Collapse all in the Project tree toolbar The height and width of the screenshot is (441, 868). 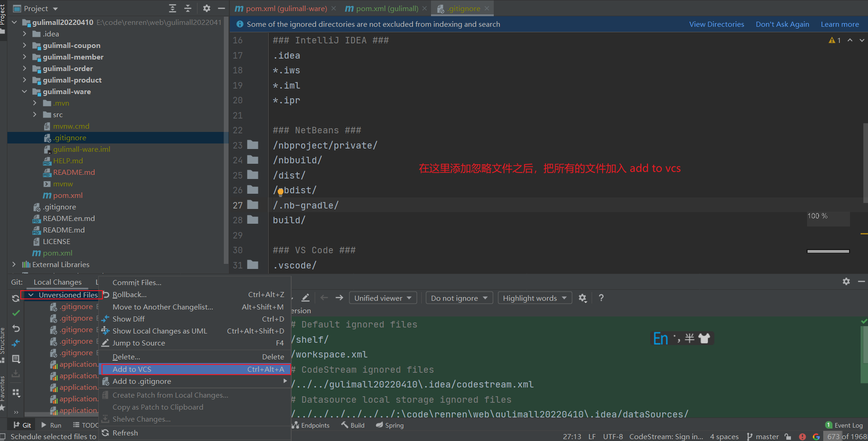188,8
